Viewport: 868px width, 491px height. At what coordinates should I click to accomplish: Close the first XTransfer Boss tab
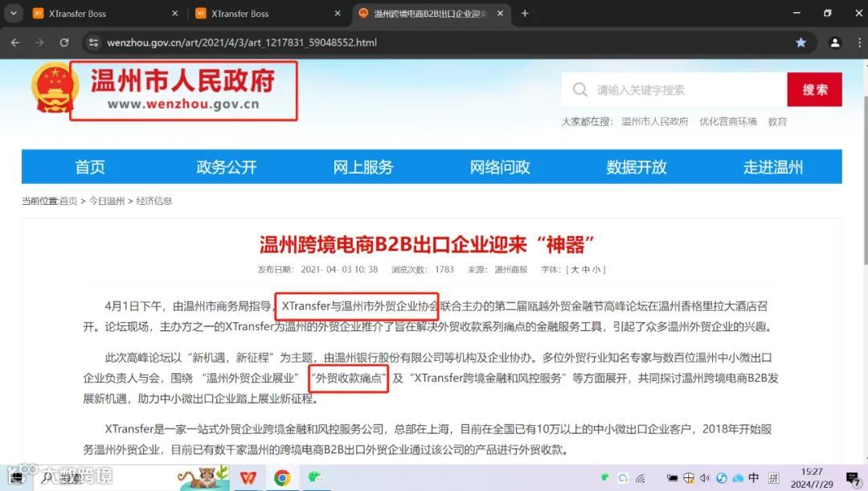(175, 14)
